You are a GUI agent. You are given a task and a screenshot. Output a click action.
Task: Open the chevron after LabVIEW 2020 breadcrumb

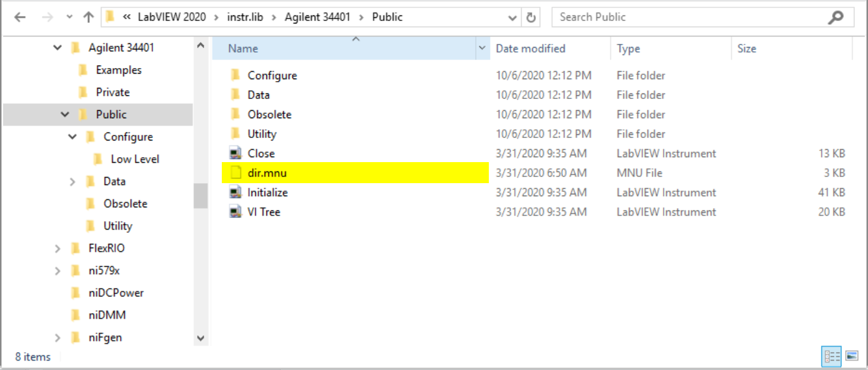(216, 17)
